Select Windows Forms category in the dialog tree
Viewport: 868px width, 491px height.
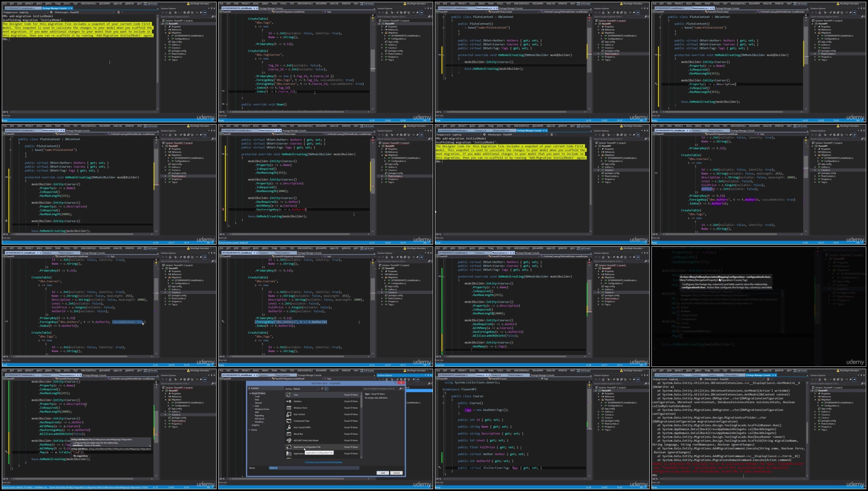262,409
